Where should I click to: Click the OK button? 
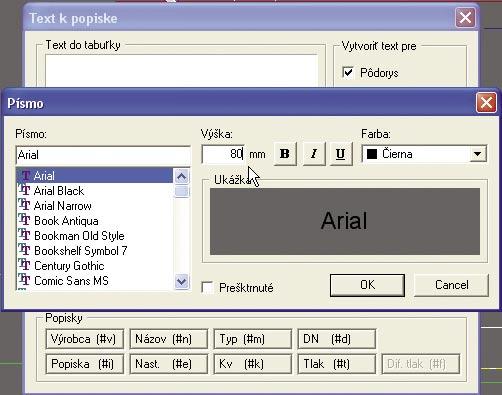click(367, 285)
